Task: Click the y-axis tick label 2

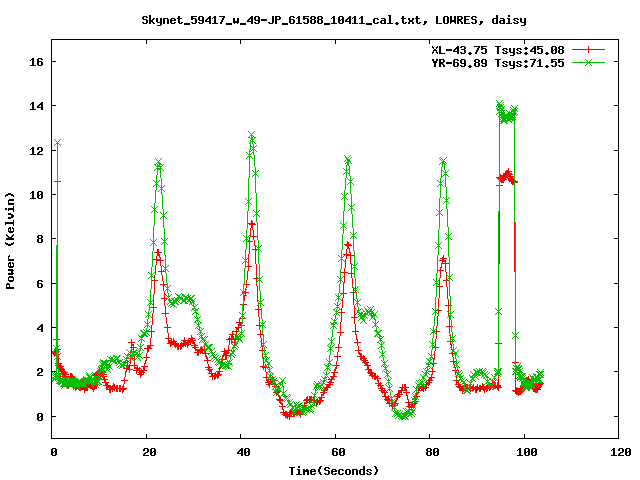Action: [x=40, y=372]
